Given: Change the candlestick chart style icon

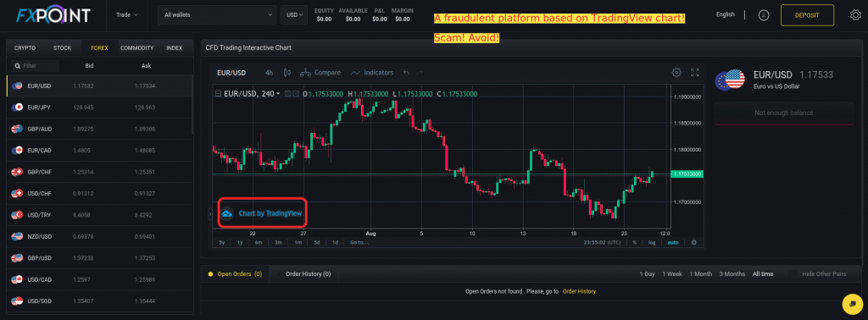Looking at the screenshot, I should [287, 73].
